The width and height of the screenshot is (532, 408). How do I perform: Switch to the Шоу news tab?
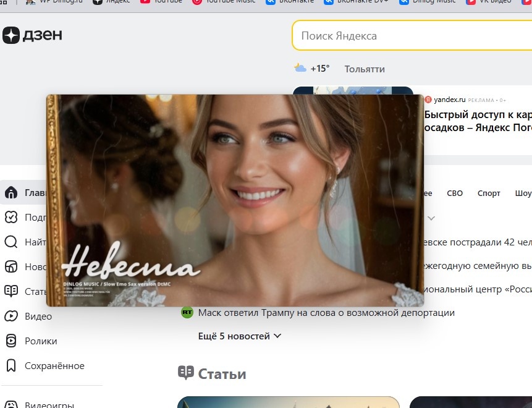click(x=523, y=193)
